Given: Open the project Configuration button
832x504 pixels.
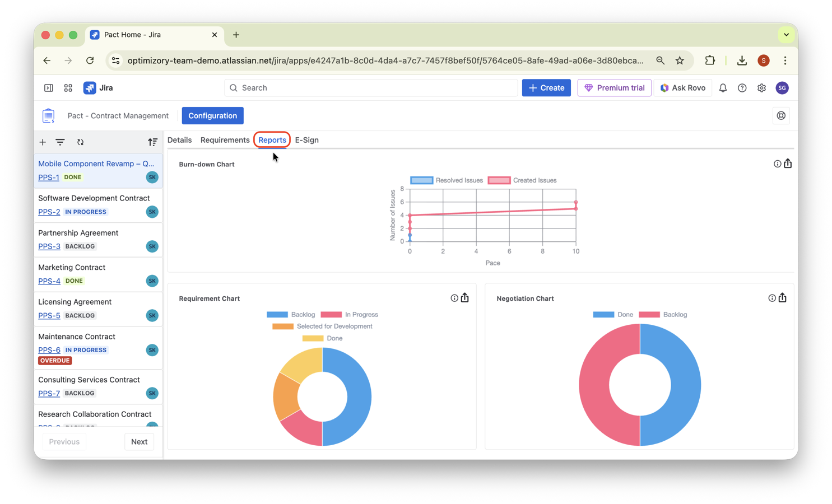Looking at the screenshot, I should coord(212,115).
